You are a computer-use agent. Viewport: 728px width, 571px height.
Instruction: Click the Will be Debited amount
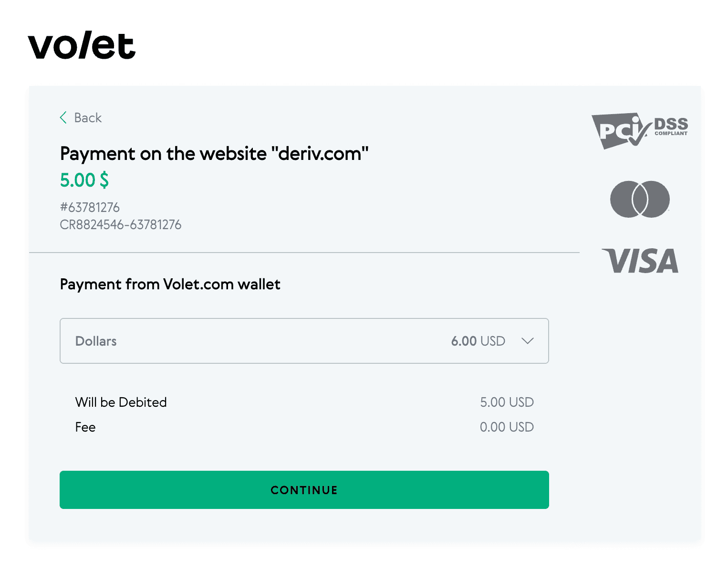click(507, 402)
